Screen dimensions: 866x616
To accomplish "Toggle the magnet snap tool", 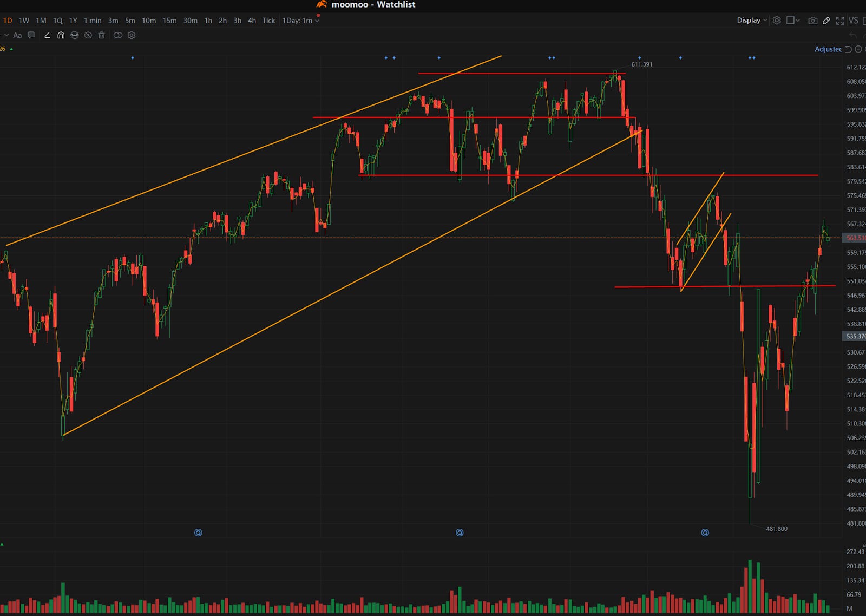I will (x=61, y=35).
